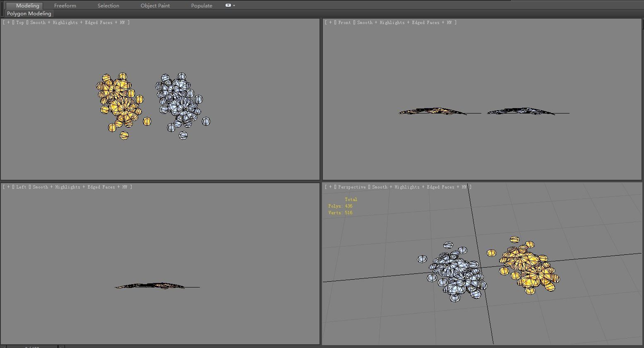Click the Left viewport name label

click(x=21, y=187)
